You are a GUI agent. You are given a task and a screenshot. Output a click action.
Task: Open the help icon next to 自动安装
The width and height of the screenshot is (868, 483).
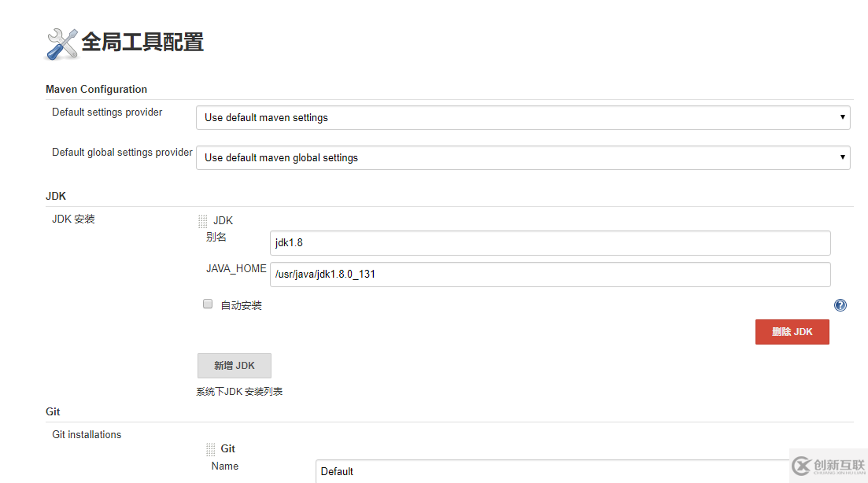pyautogui.click(x=840, y=305)
